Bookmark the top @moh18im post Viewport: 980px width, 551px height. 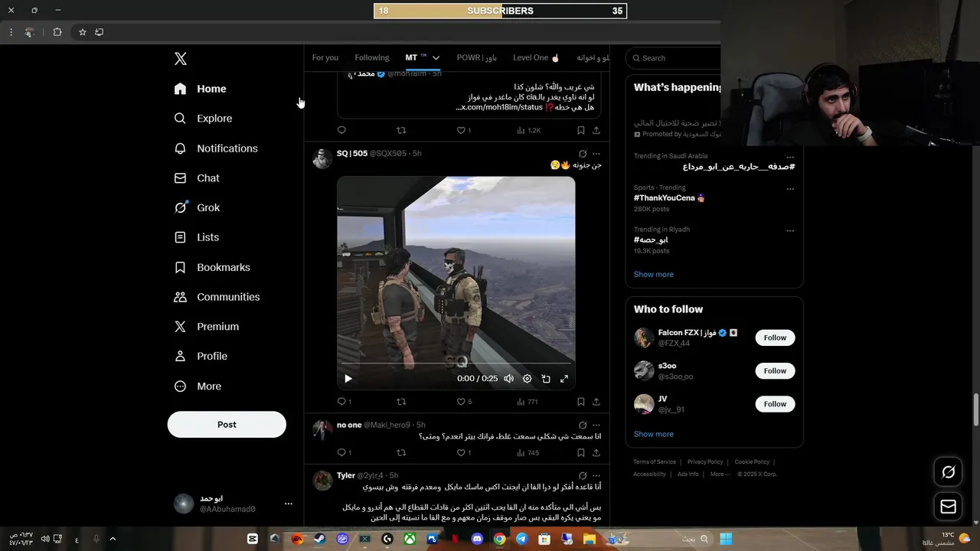click(x=581, y=131)
